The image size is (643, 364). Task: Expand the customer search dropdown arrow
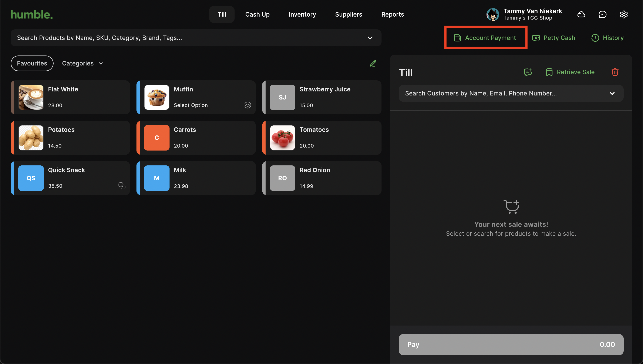pyautogui.click(x=612, y=93)
